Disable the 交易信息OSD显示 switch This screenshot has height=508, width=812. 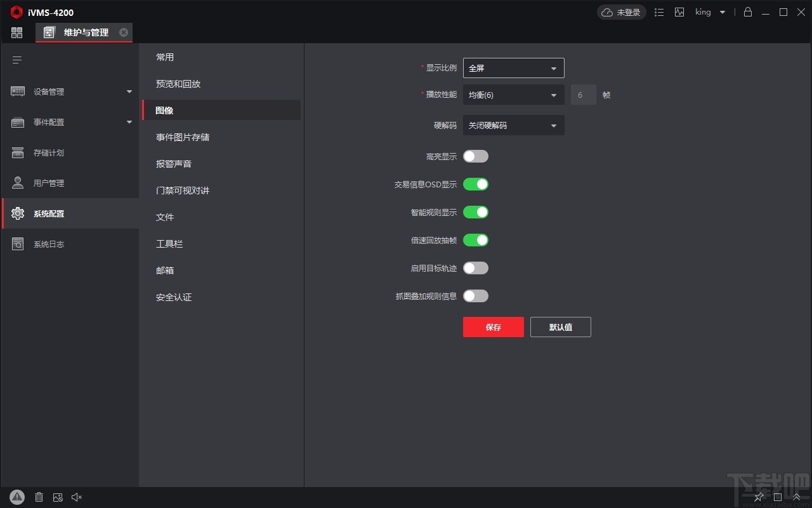(x=476, y=184)
